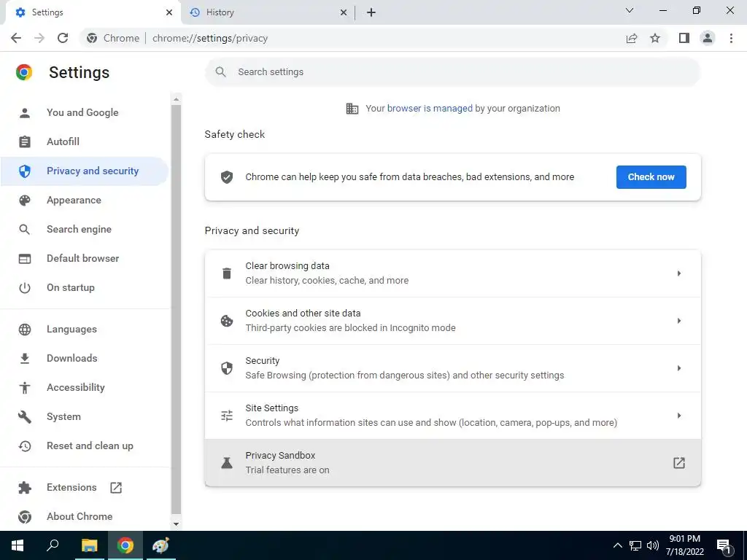The image size is (747, 560).
Task: Expand Clear browsing data arrow
Action: 679,273
